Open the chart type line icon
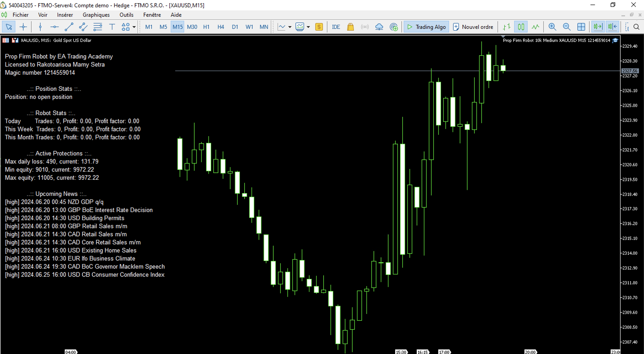This screenshot has width=644, height=354. (282, 27)
